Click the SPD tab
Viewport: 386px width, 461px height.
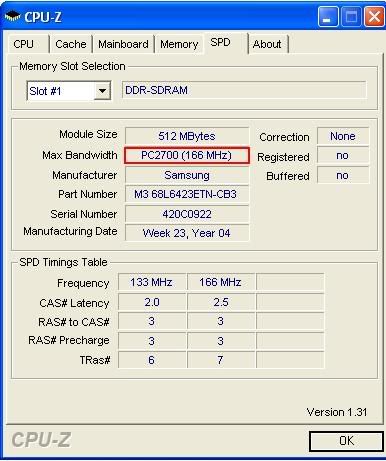point(226,43)
